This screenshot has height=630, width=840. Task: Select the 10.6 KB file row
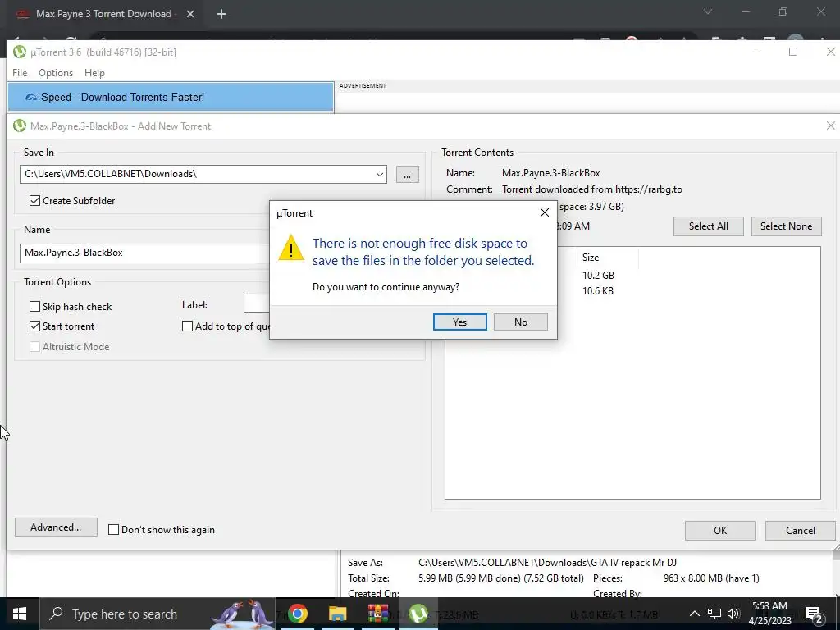[598, 291]
